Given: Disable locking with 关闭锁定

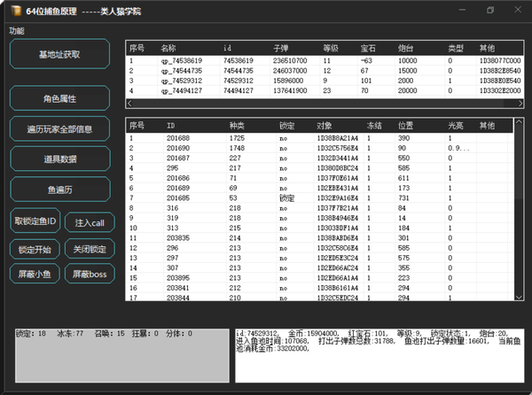Looking at the screenshot, I should click(90, 249).
